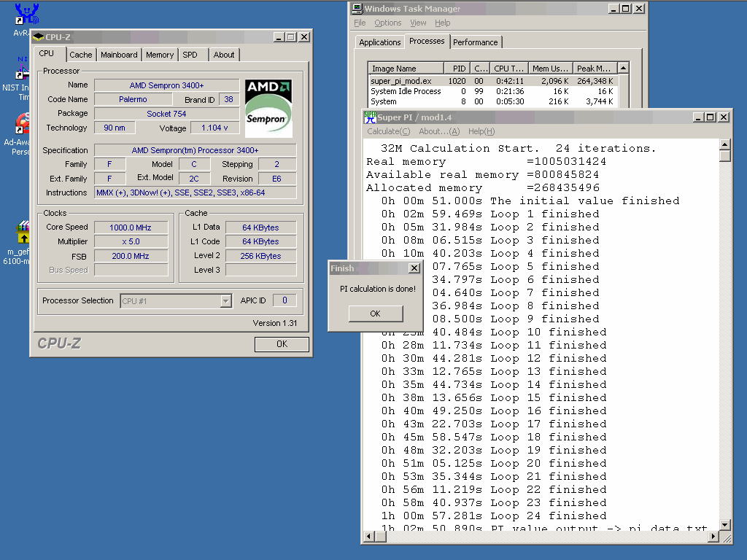Open the Help menu in Task Manager
This screenshot has width=747, height=560.
[443, 23]
